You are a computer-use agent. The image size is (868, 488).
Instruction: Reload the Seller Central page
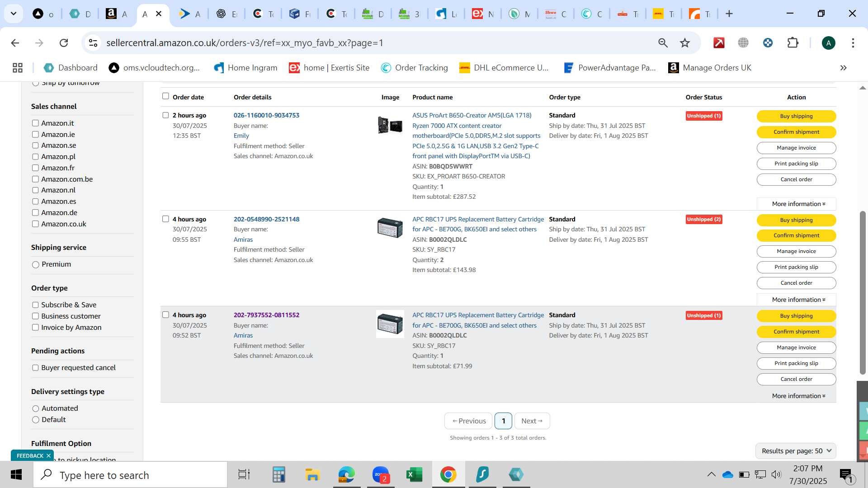(x=64, y=43)
